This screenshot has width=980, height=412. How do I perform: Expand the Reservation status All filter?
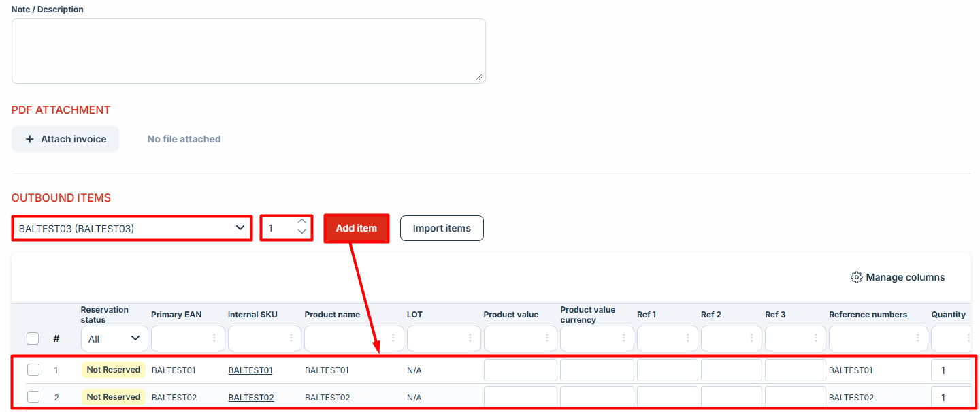coord(113,338)
